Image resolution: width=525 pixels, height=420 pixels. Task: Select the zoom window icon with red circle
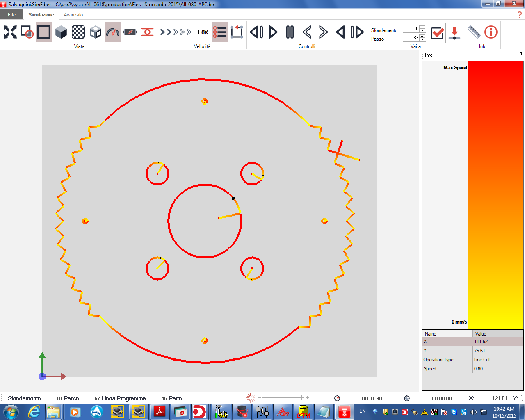[x=27, y=32]
